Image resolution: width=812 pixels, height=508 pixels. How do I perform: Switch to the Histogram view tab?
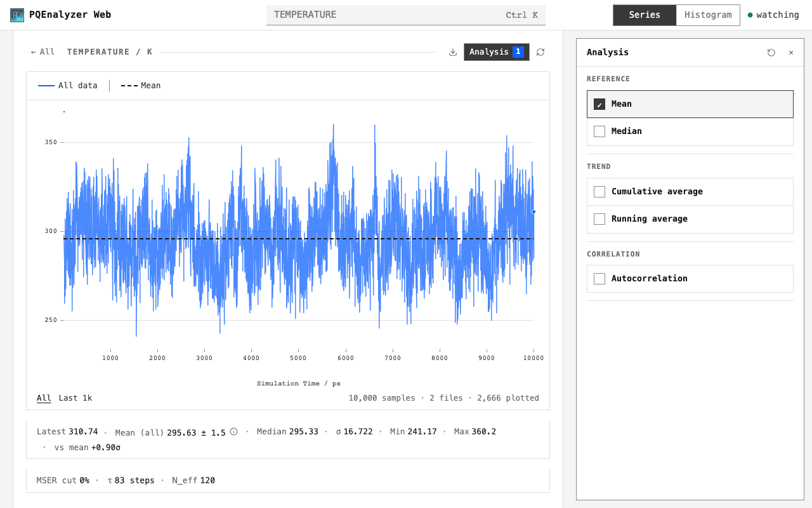tap(708, 15)
